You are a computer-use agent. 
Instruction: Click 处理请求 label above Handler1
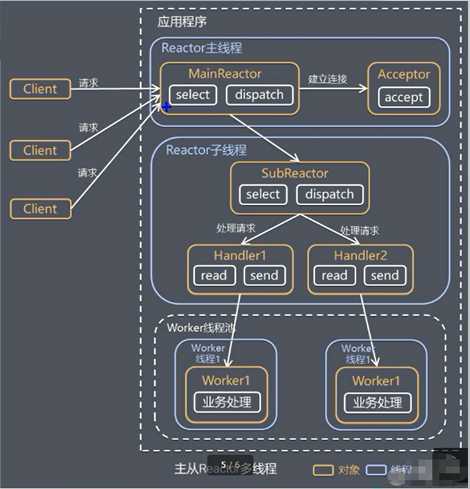tap(236, 228)
